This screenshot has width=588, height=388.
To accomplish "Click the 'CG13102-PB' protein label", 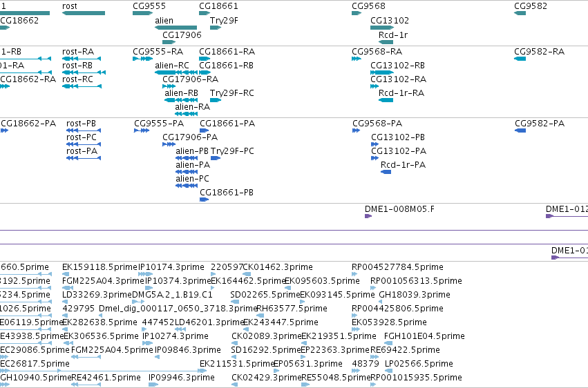I will (398, 137).
